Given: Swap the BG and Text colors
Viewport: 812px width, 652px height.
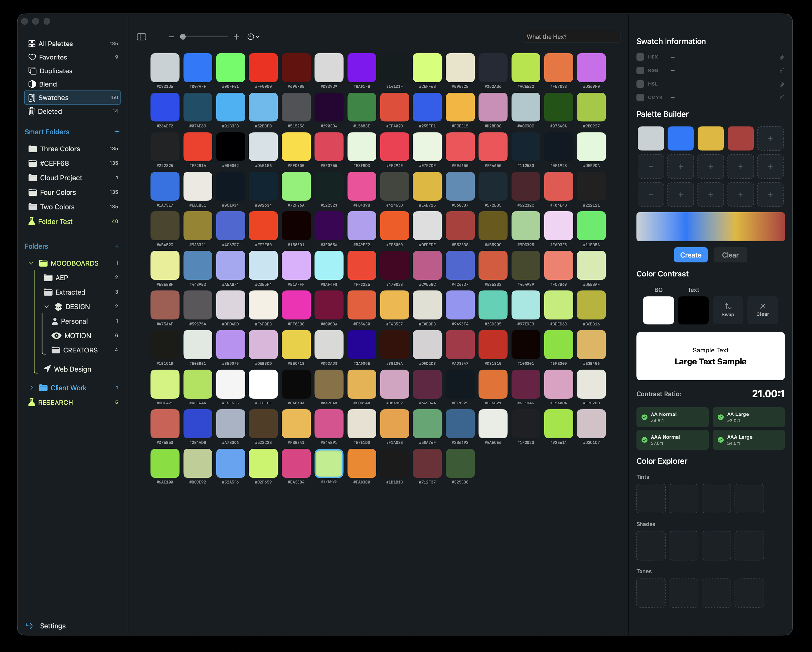Looking at the screenshot, I should [728, 310].
